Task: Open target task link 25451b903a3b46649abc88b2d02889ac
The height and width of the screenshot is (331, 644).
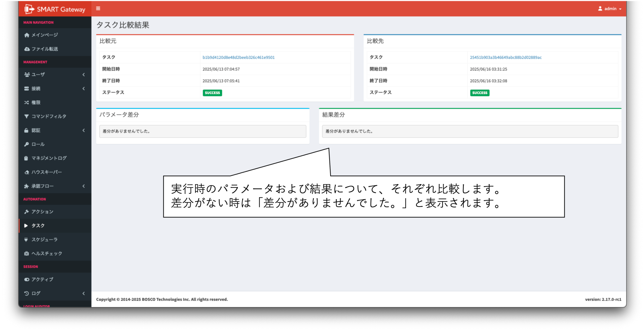Action: pos(506,57)
